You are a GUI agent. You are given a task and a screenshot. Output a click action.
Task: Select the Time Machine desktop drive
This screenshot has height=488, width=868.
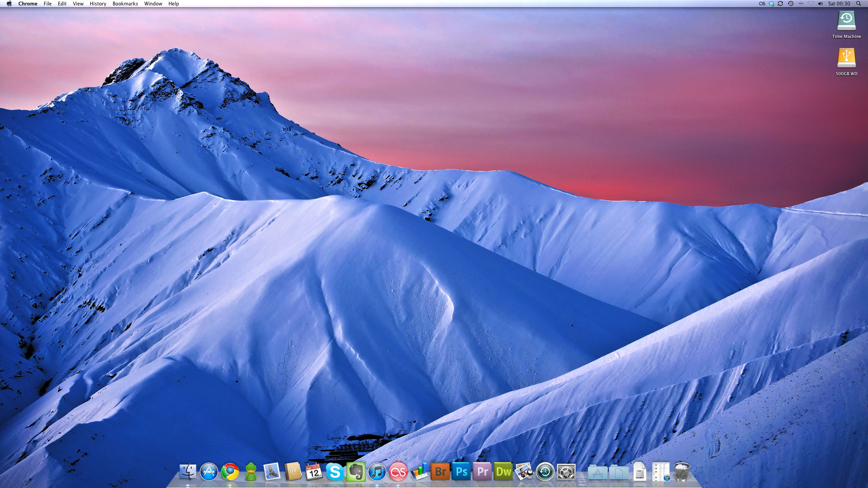pyautogui.click(x=846, y=21)
